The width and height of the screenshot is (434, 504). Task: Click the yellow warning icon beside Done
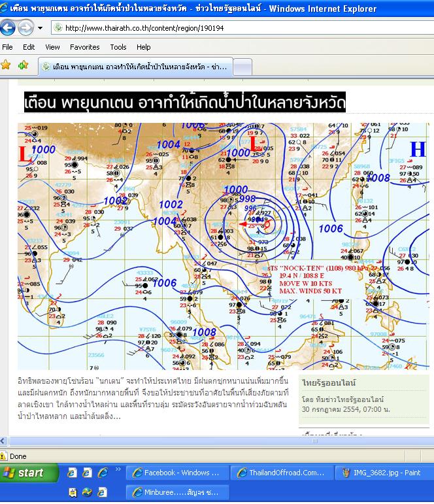[x=4, y=456]
